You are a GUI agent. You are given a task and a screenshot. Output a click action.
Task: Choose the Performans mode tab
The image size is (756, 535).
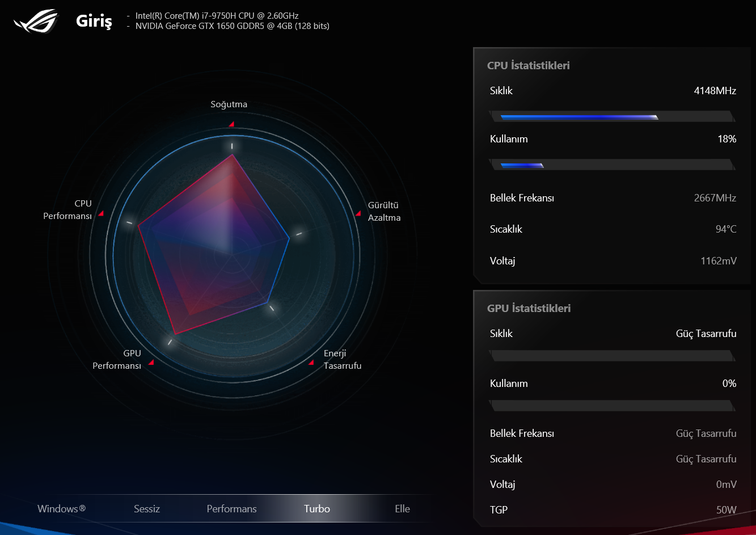pos(231,509)
